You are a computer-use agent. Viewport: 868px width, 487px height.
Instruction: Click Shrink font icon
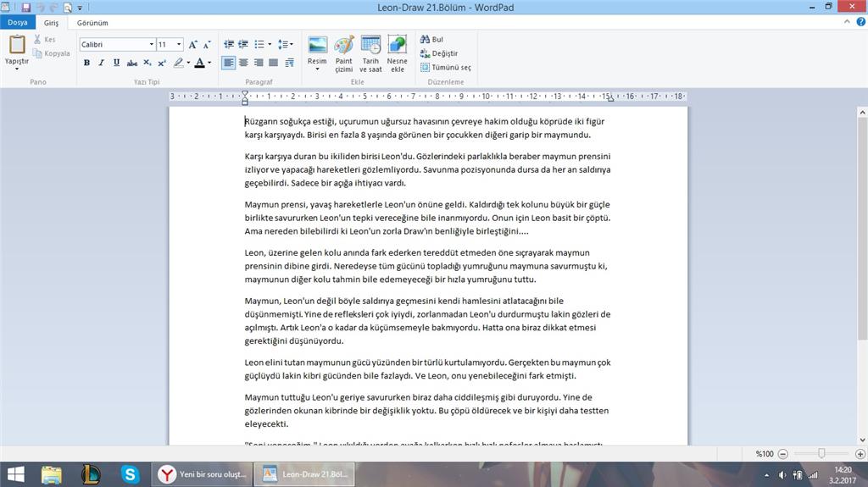tap(207, 44)
